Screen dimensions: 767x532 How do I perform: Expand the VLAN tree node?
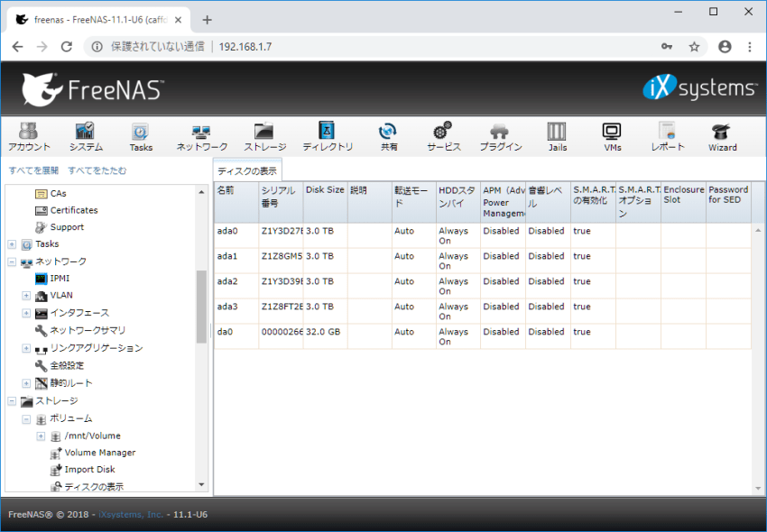click(x=26, y=296)
